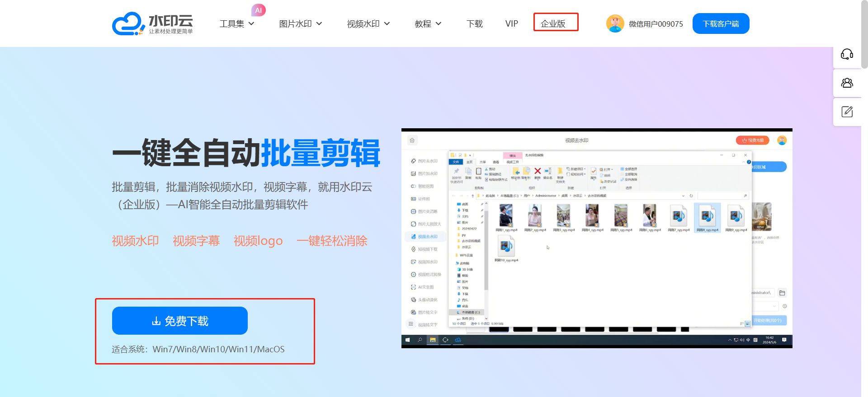The width and height of the screenshot is (868, 397).
Task: Click the orange 视频字幕 text
Action: (196, 241)
